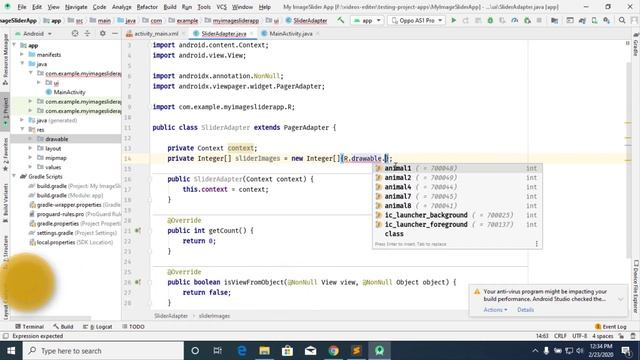The image size is (640, 360).
Task: Open the TODO tool window
Action: 133,327
